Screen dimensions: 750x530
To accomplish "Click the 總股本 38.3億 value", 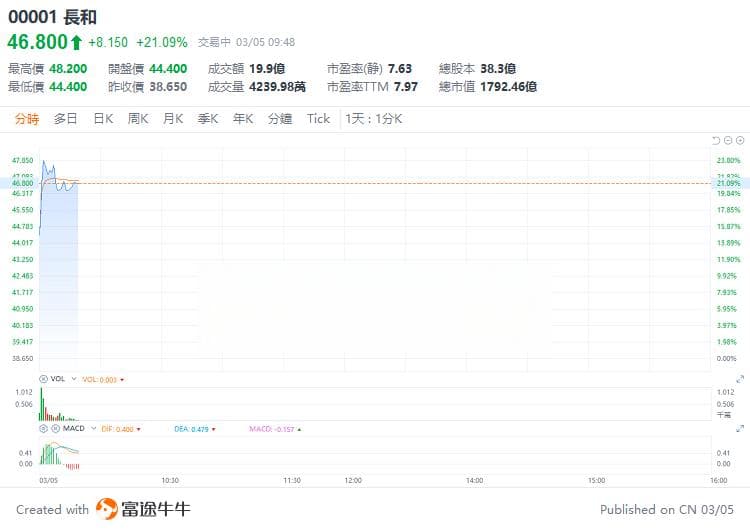I will tap(498, 69).
